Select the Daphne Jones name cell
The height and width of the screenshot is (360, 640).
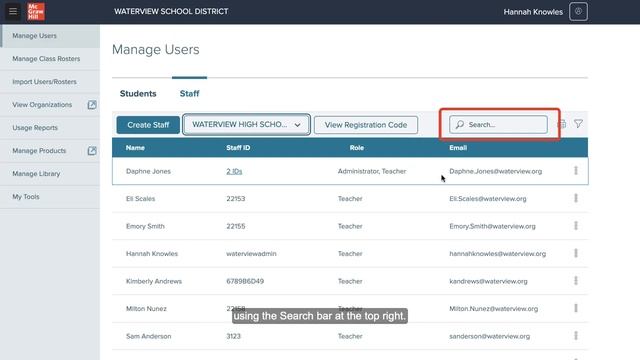point(148,171)
